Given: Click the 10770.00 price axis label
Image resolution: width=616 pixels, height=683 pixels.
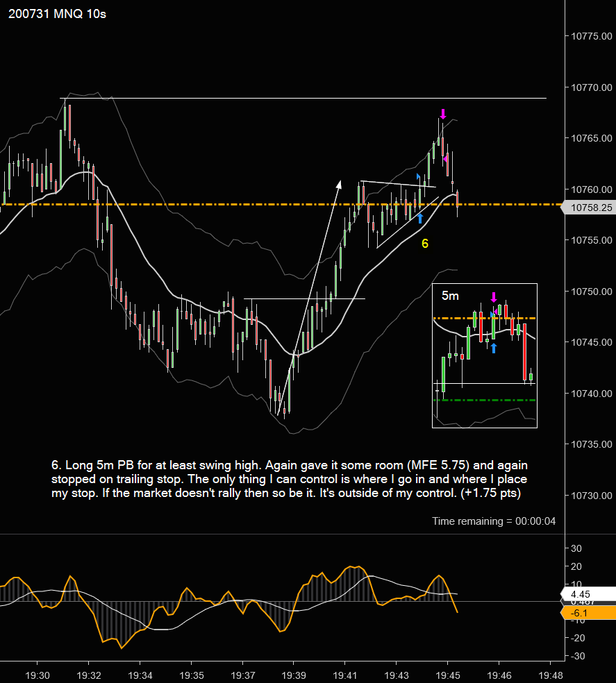Looking at the screenshot, I should (x=591, y=87).
